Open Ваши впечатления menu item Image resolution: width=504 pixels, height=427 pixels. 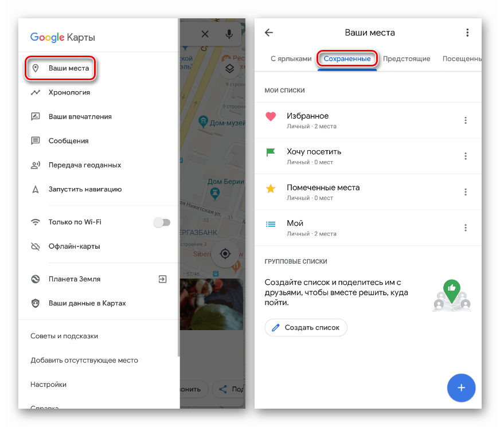pos(98,116)
